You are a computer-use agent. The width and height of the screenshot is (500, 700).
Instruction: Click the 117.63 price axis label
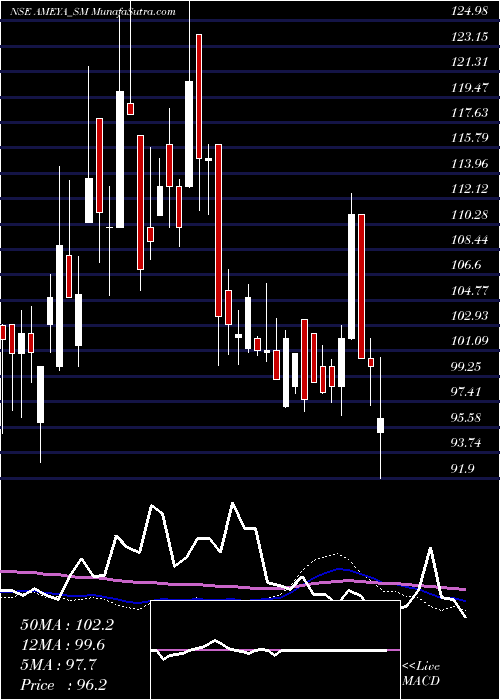pos(469,113)
